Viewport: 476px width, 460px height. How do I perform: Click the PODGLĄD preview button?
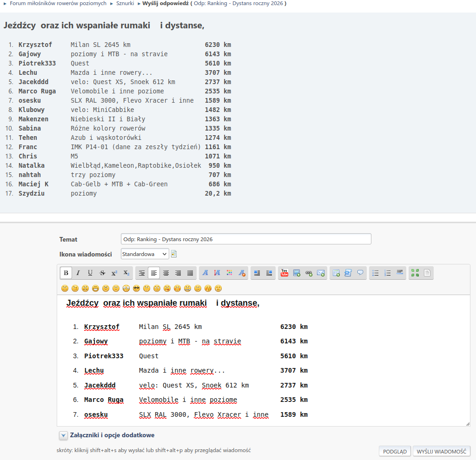395,451
